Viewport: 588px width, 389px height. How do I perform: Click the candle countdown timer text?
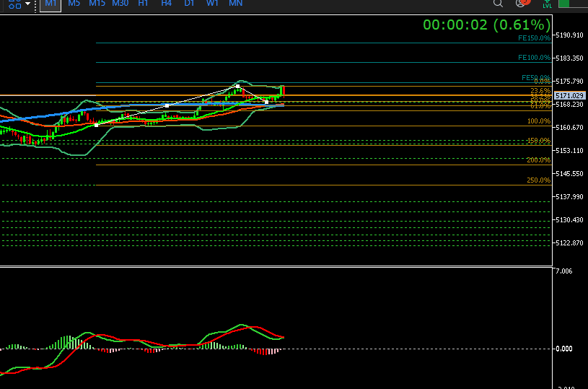pyautogui.click(x=486, y=25)
